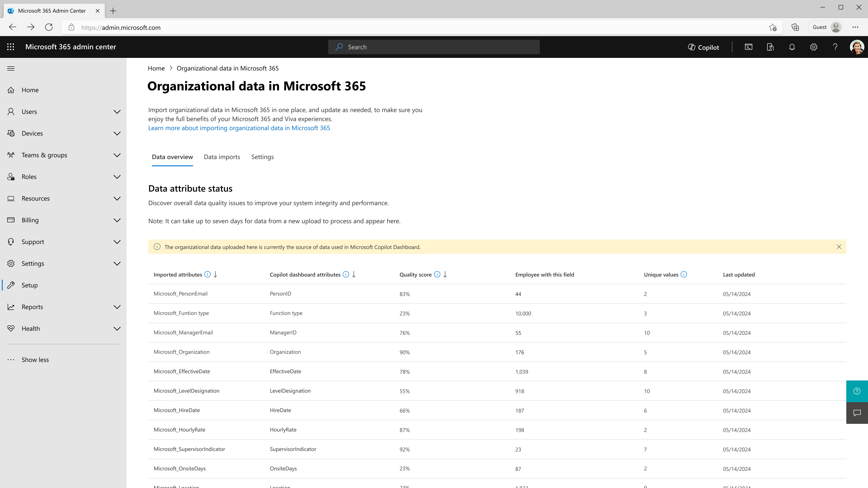Expand the Support section chevron
Image resolution: width=868 pixels, height=488 pixels.
click(x=117, y=242)
